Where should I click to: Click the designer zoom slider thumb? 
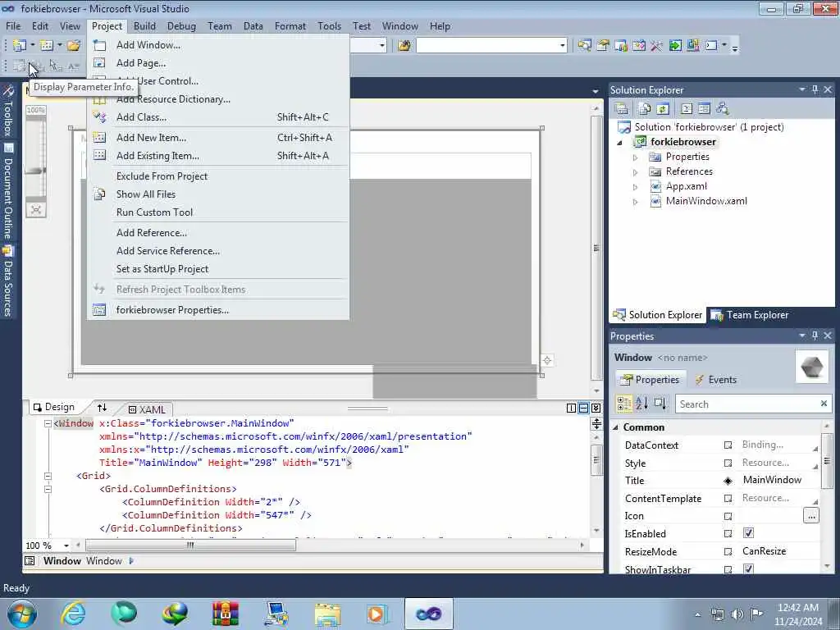point(36,171)
